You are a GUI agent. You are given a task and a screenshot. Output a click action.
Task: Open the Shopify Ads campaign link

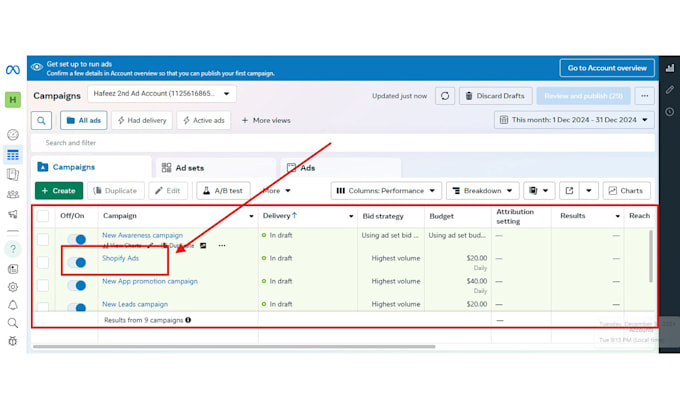[121, 258]
